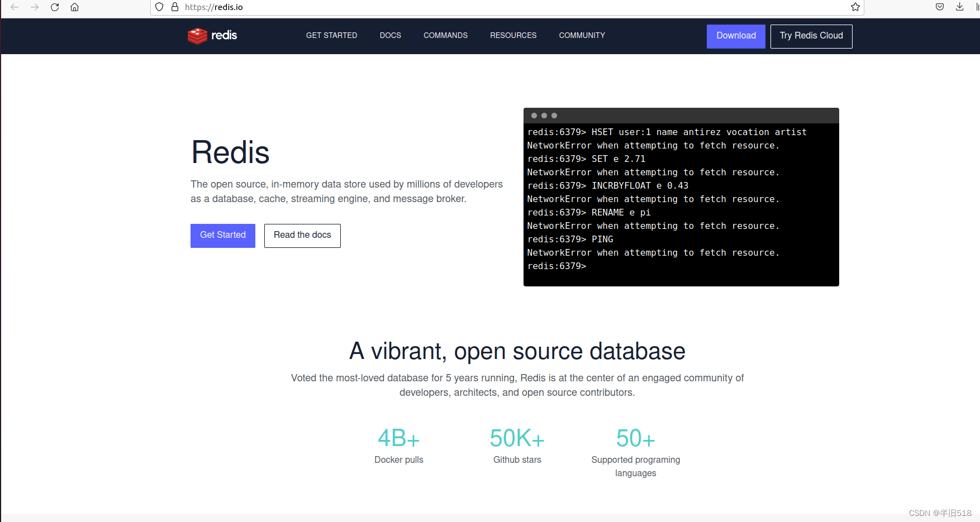Click the first terminal window dot
This screenshot has width=980, height=522.
click(534, 116)
